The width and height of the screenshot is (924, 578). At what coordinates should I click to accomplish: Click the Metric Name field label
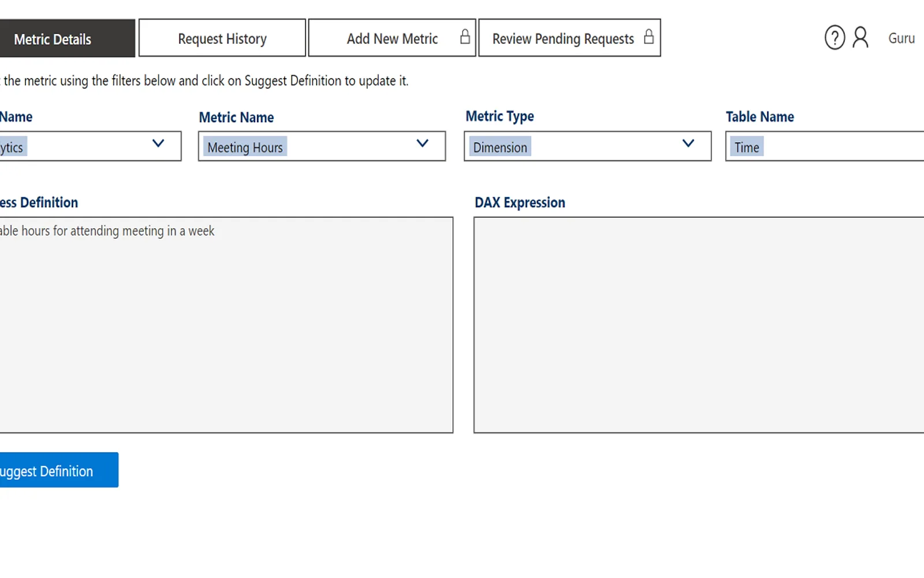[236, 117]
